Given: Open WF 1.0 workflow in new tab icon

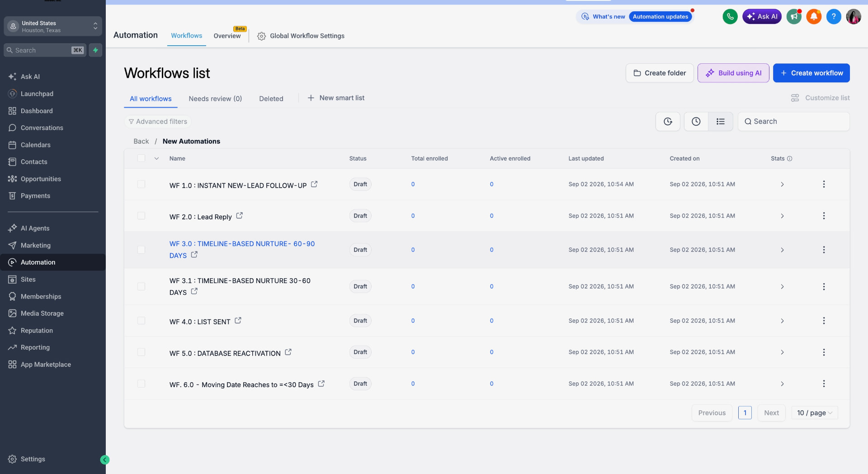Looking at the screenshot, I should [314, 184].
